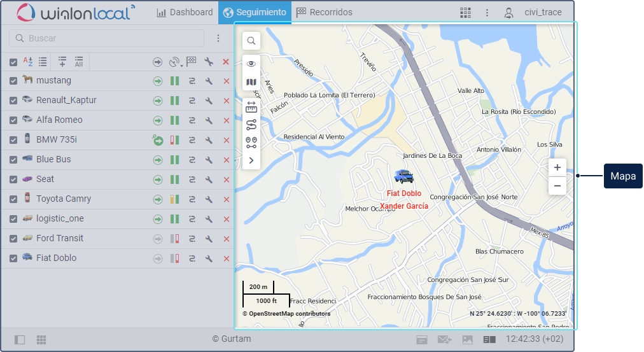This screenshot has height=352, width=644.
Task: Zoom in on the map
Action: coord(557,168)
